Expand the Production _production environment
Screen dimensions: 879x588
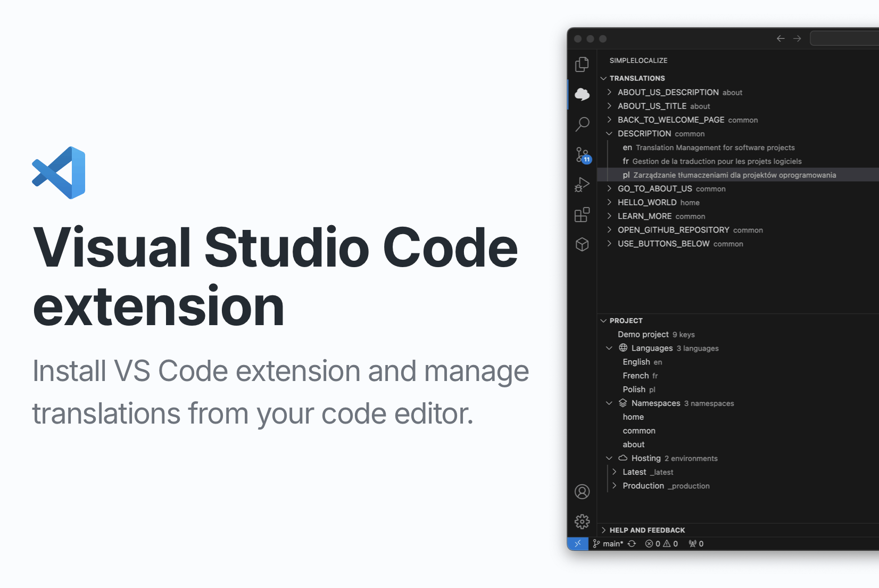point(615,485)
